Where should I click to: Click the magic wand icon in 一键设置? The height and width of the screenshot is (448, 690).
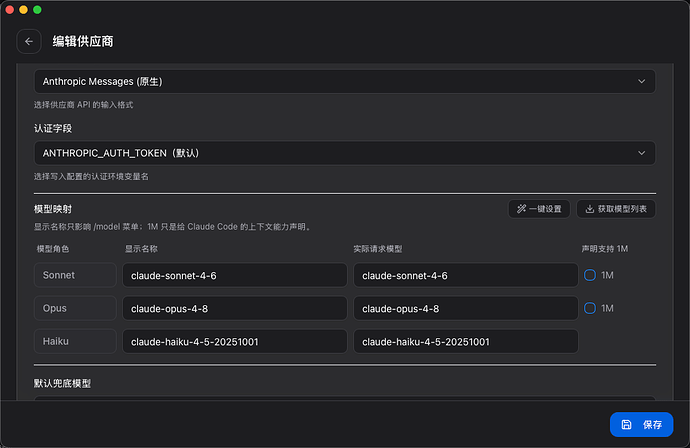click(521, 209)
